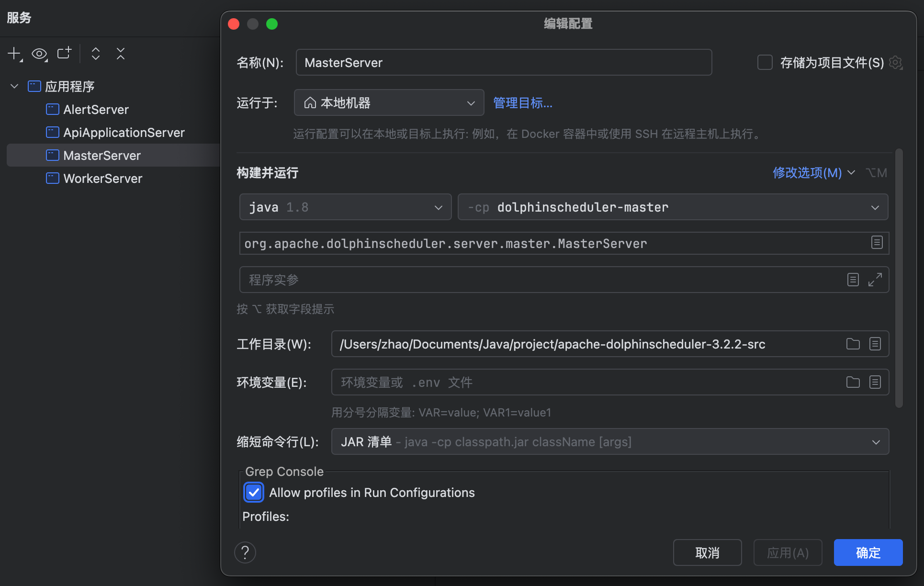Insert macros for working directory icon
This screenshot has width=924, height=586.
point(875,344)
